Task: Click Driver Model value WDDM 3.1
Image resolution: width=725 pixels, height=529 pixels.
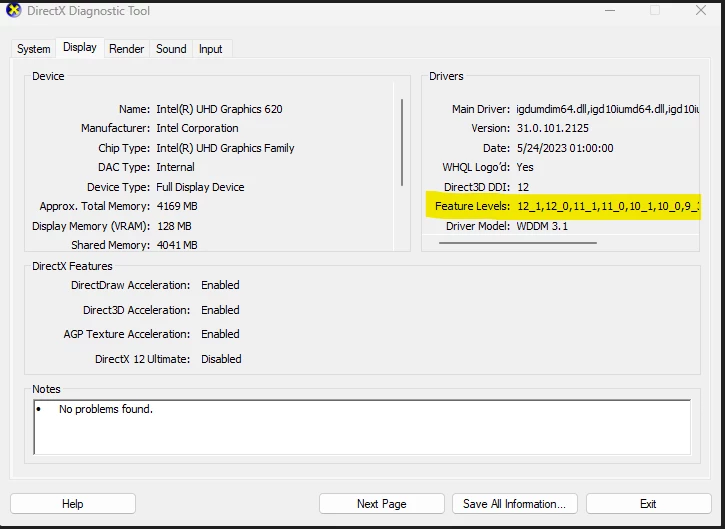Action: pos(542,226)
